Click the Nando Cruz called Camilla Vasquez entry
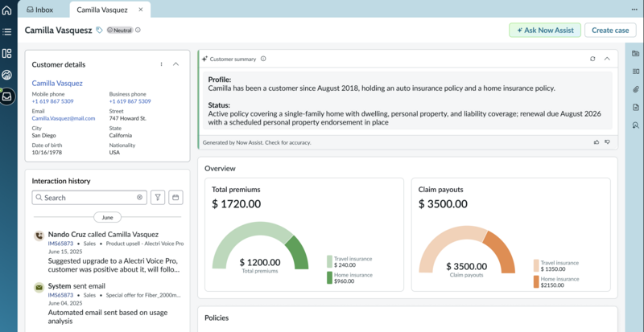Image resolution: width=644 pixels, height=332 pixels. pyautogui.click(x=103, y=234)
